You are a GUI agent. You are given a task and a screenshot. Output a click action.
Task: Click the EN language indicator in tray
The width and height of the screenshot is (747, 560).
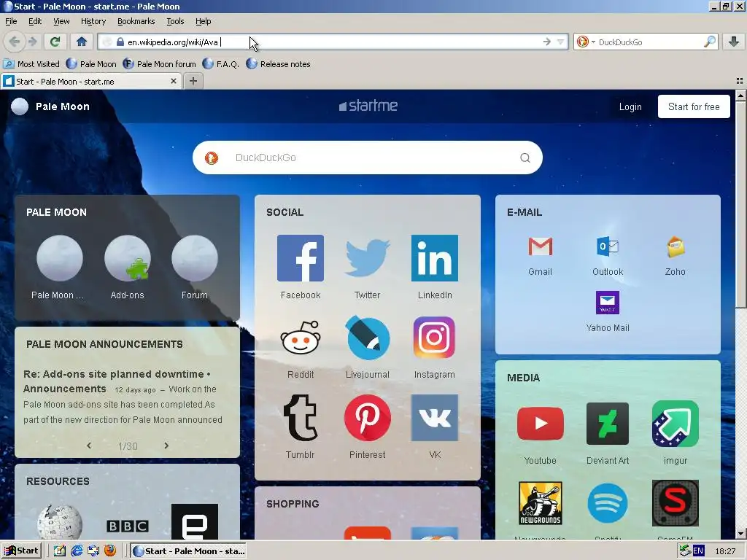pos(698,551)
